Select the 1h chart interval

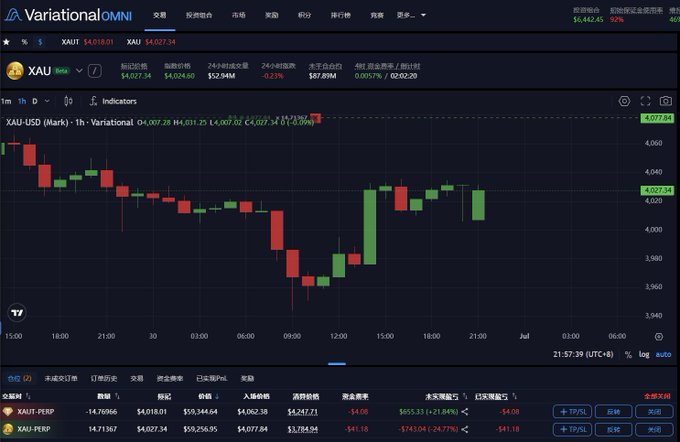coord(22,101)
